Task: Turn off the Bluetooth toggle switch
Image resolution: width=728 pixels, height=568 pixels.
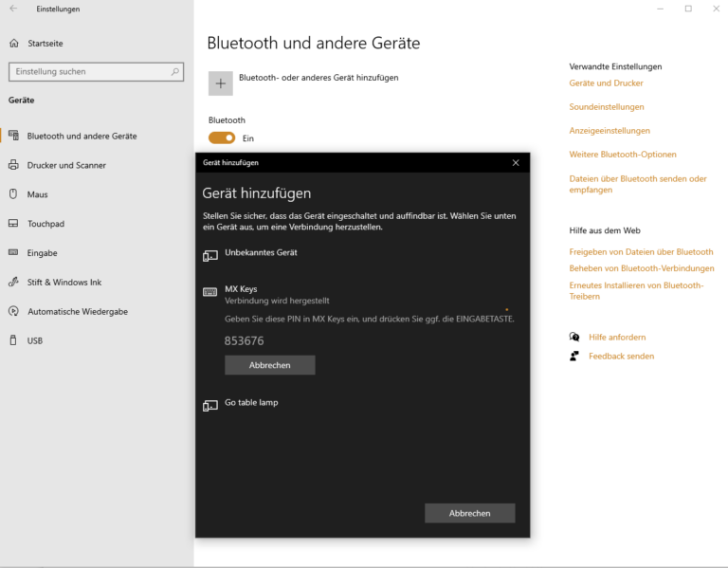Action: coord(222,137)
